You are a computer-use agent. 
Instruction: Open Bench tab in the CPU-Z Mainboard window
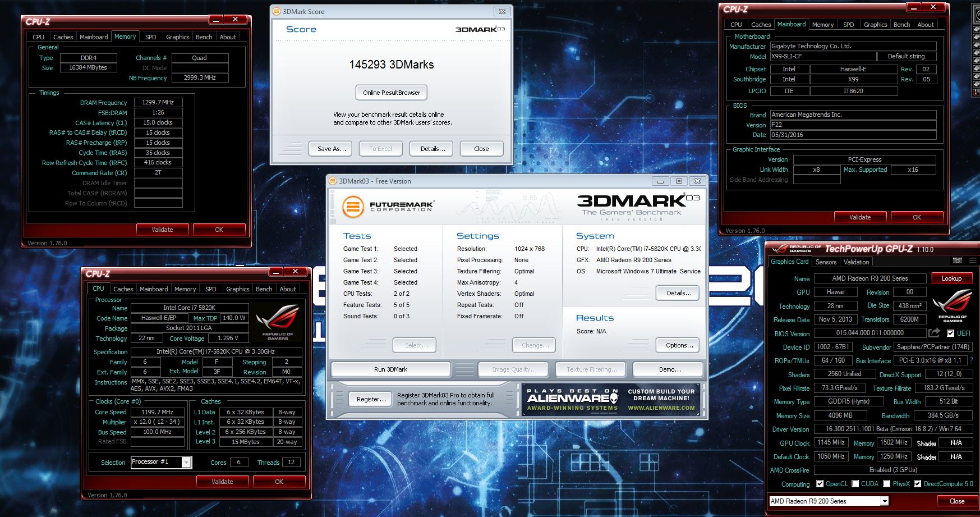(901, 25)
